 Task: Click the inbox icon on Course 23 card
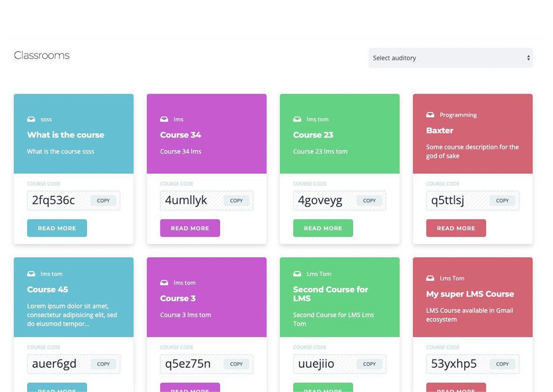tap(297, 119)
